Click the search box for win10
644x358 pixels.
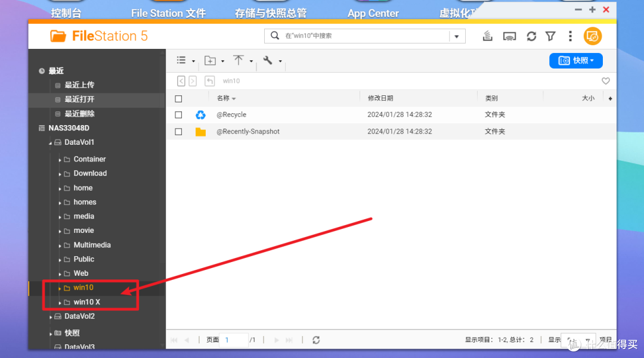[x=366, y=36]
